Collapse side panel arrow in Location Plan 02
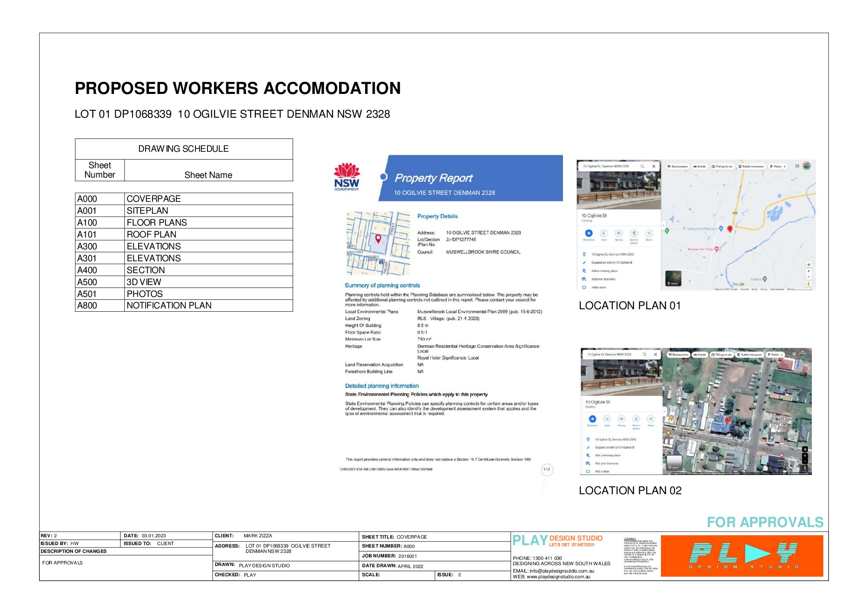 [665, 411]
